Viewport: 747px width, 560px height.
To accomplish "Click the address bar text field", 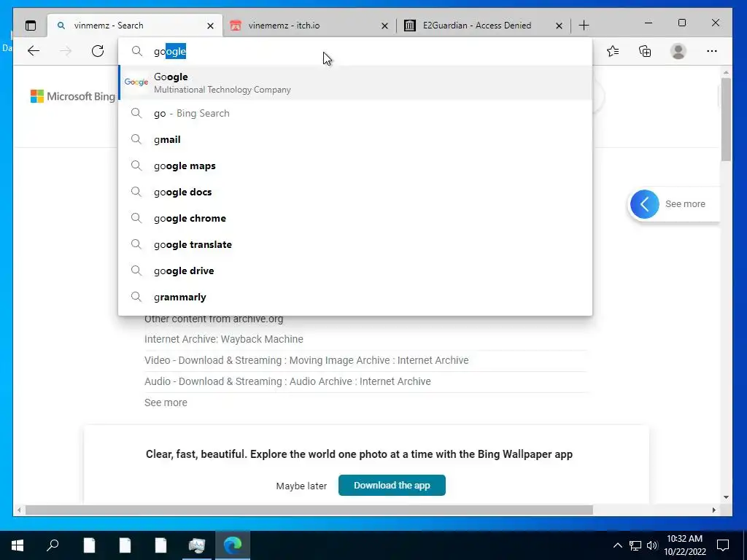I will coord(355,51).
